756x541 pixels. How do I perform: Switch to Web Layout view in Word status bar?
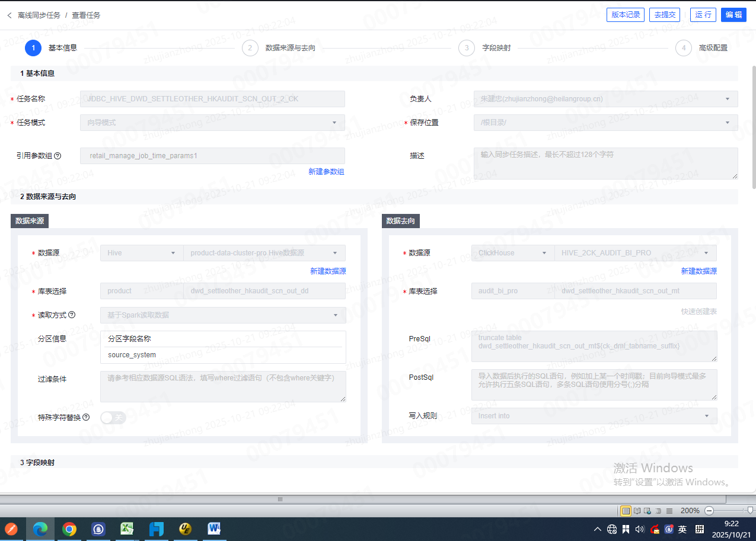tap(647, 511)
